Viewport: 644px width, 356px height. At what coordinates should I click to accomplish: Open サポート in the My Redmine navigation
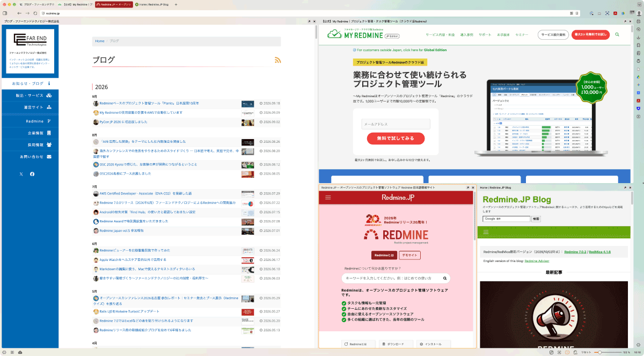pos(485,34)
